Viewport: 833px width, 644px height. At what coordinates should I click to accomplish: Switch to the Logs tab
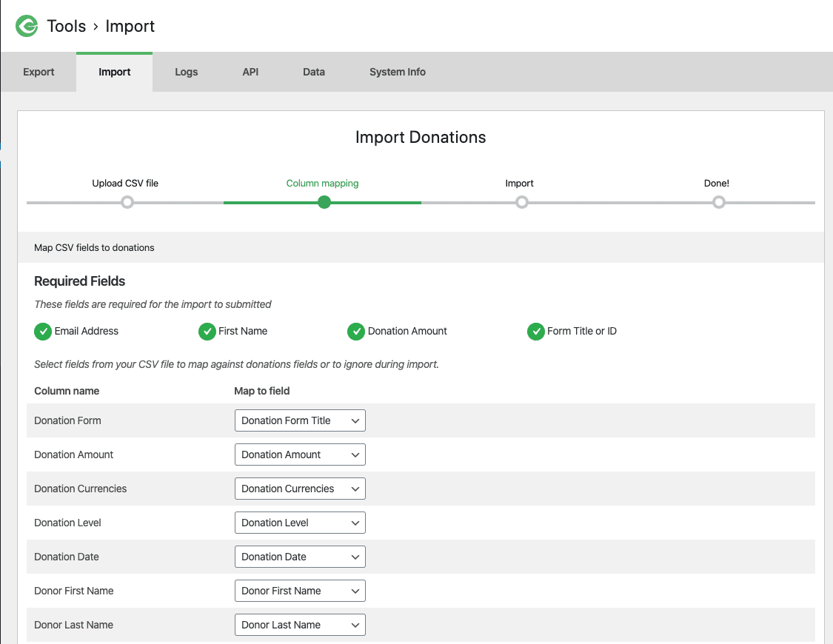[x=186, y=72]
